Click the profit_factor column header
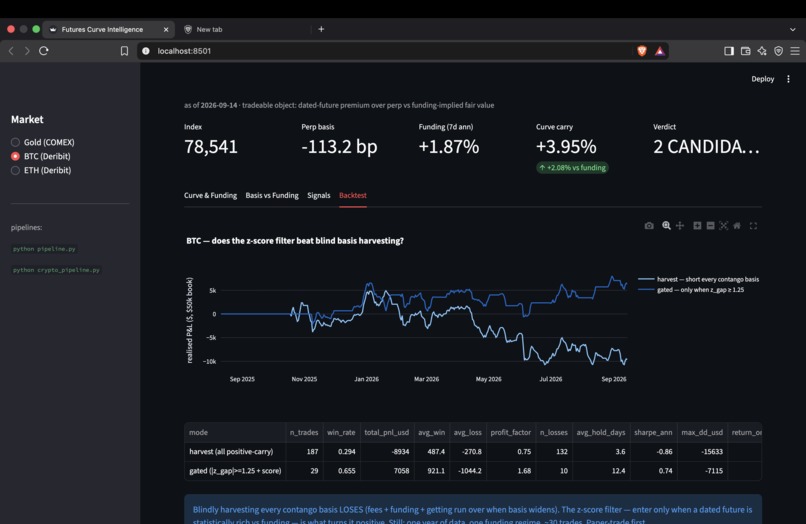Image resolution: width=806 pixels, height=524 pixels. (x=510, y=432)
